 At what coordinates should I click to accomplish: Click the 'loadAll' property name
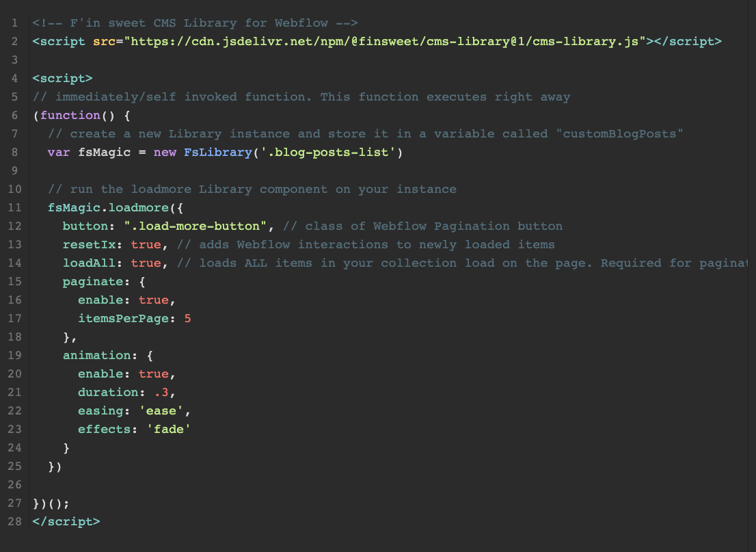point(89,263)
